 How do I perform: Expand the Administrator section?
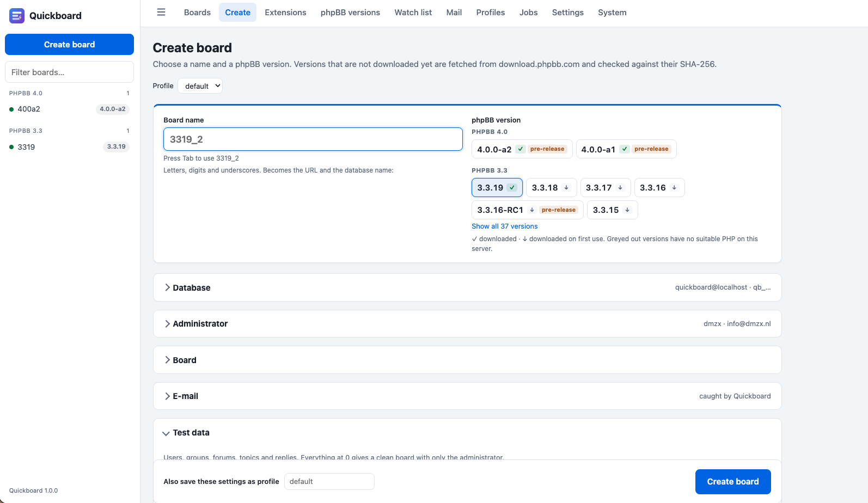pyautogui.click(x=467, y=324)
